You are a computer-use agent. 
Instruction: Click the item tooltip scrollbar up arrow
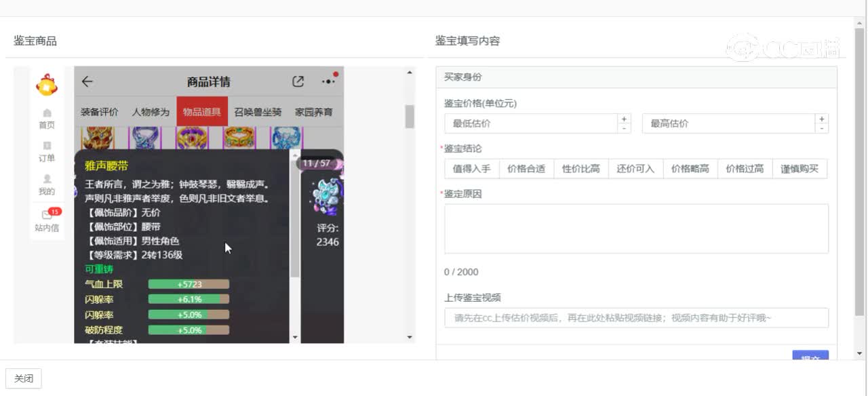tap(294, 154)
